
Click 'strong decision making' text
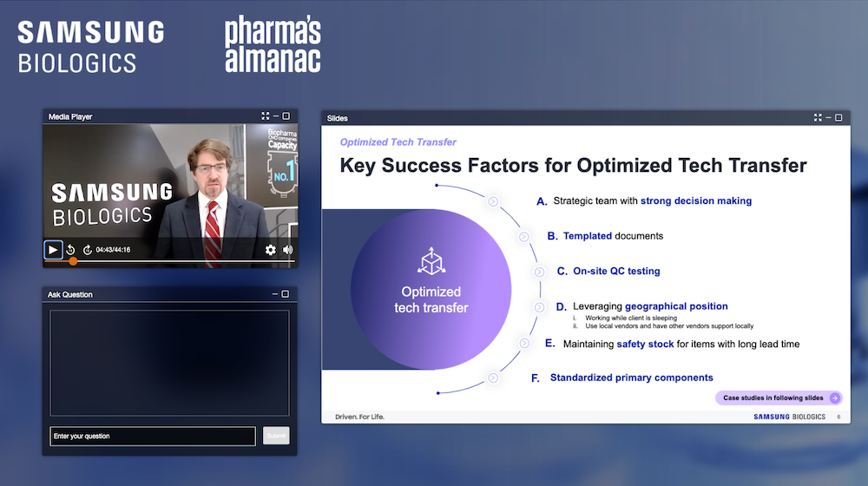pyautogui.click(x=696, y=201)
